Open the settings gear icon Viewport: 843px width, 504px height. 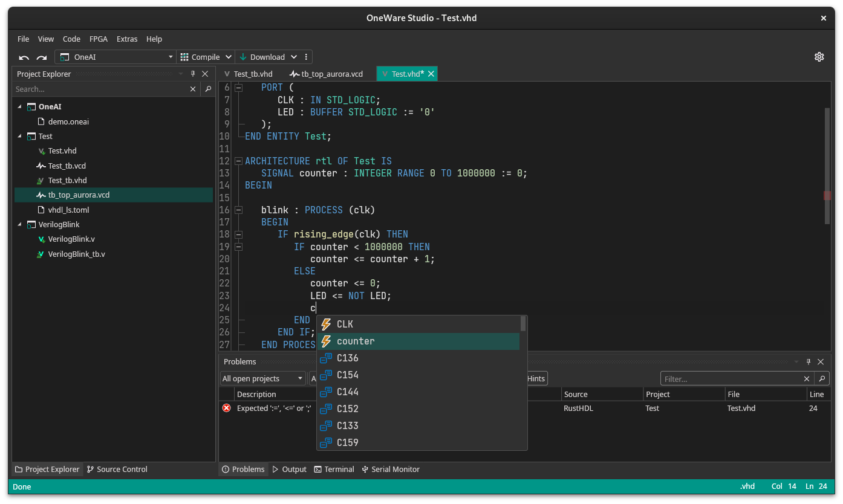[819, 56]
